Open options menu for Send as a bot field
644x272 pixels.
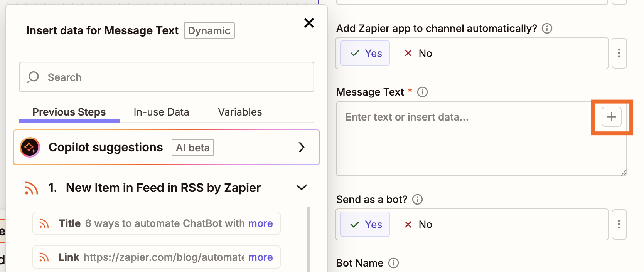(619, 224)
